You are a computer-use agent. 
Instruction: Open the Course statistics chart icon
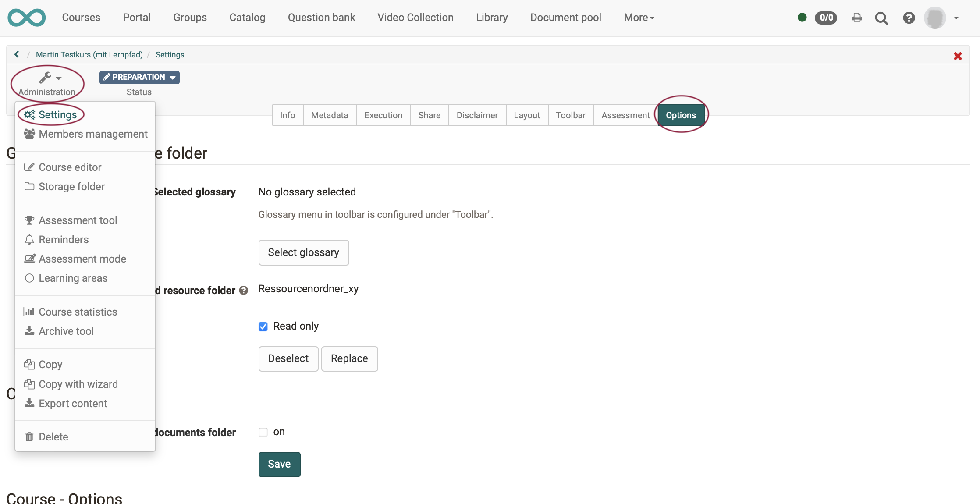(x=29, y=311)
